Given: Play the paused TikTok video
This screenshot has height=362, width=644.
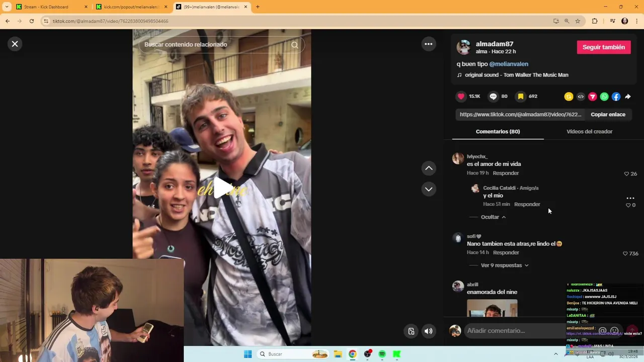Looking at the screenshot, I should click(222, 188).
